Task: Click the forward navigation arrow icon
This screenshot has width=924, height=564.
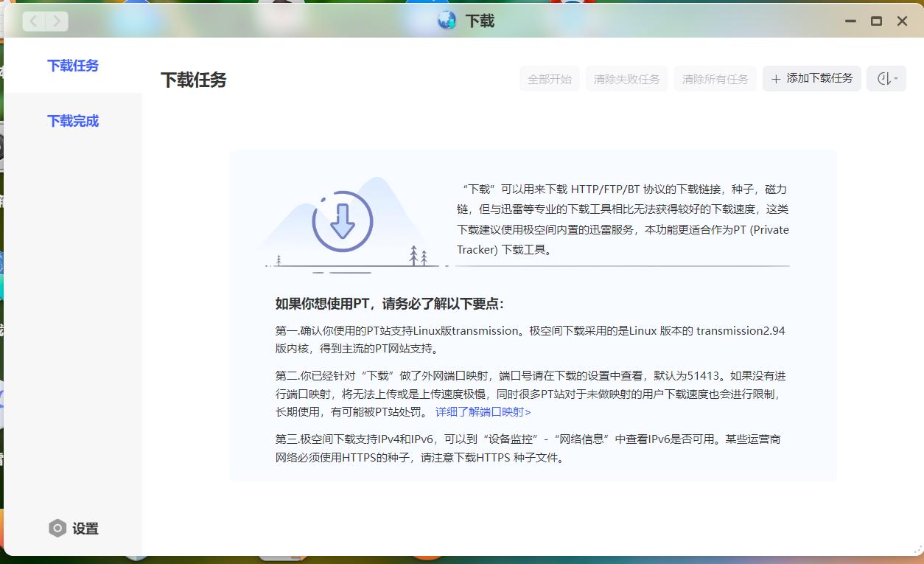Action: pos(57,21)
